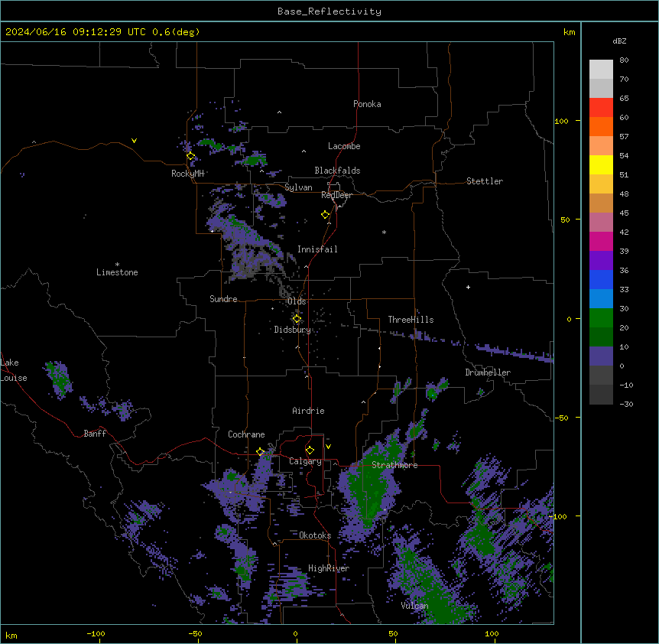The image size is (659, 644).
Task: Select the bright green 30-20 dBZ legend swatch
Action: point(601,318)
